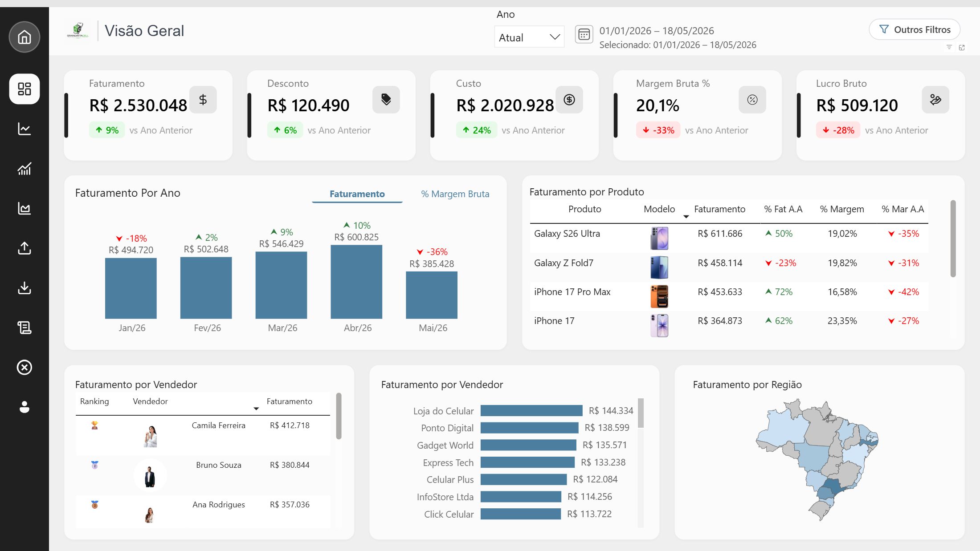
Task: Click the Click Celular bar
Action: coord(521,514)
